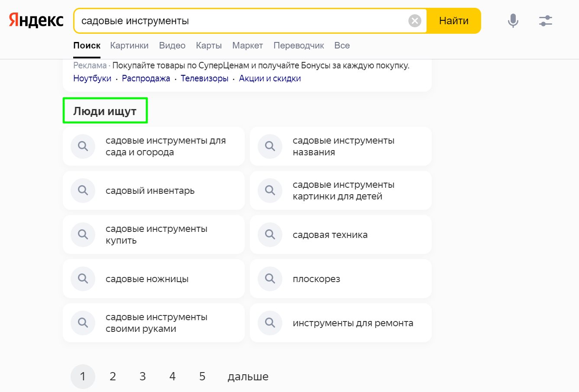
Task: Select the инструменты для ремонта suggestion
Action: pos(341,323)
